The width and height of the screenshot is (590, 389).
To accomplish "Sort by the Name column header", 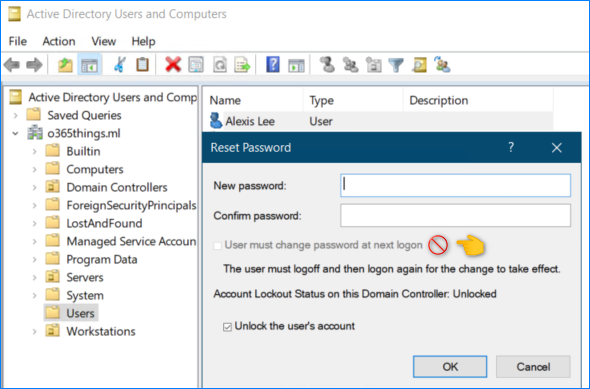I will coord(252,100).
